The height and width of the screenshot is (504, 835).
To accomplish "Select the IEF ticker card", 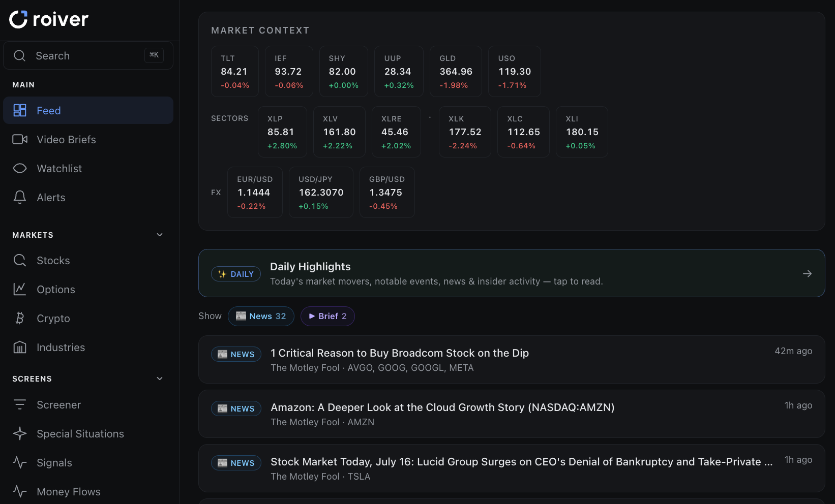I will 289,71.
